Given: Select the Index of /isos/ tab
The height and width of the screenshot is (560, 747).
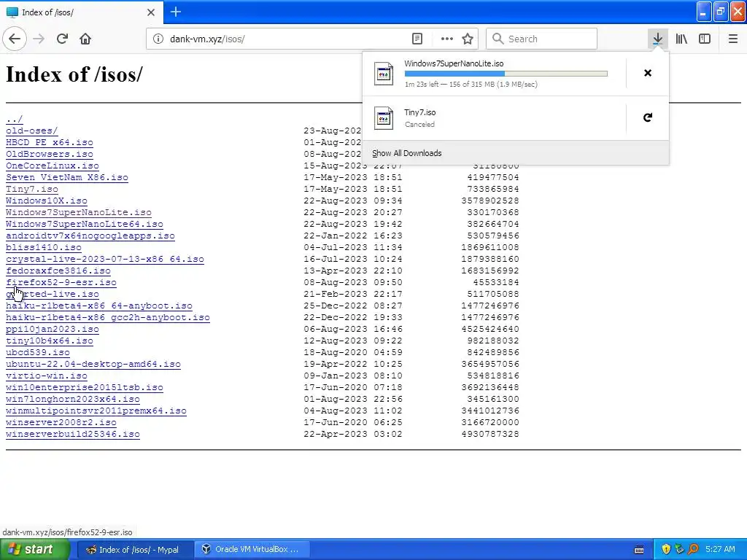Looking at the screenshot, I should pyautogui.click(x=81, y=12).
